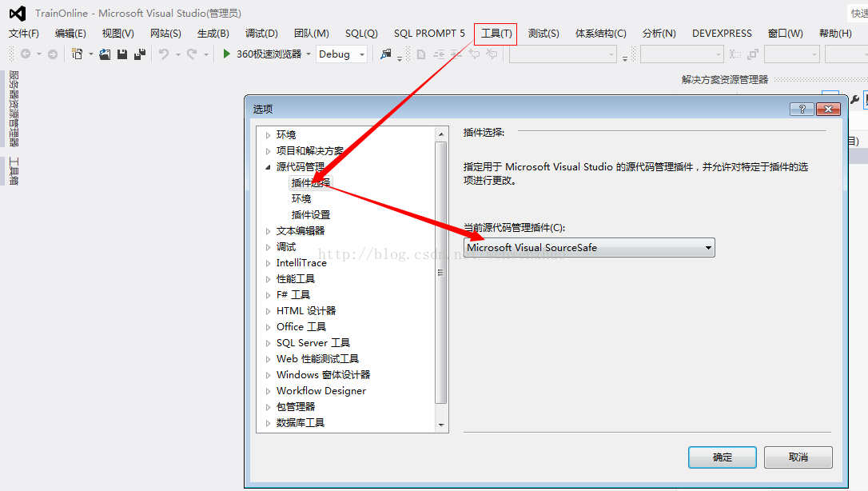Open the toolbar overflow arrow after Find in Files
The height and width of the screenshot is (491, 868).
(400, 58)
